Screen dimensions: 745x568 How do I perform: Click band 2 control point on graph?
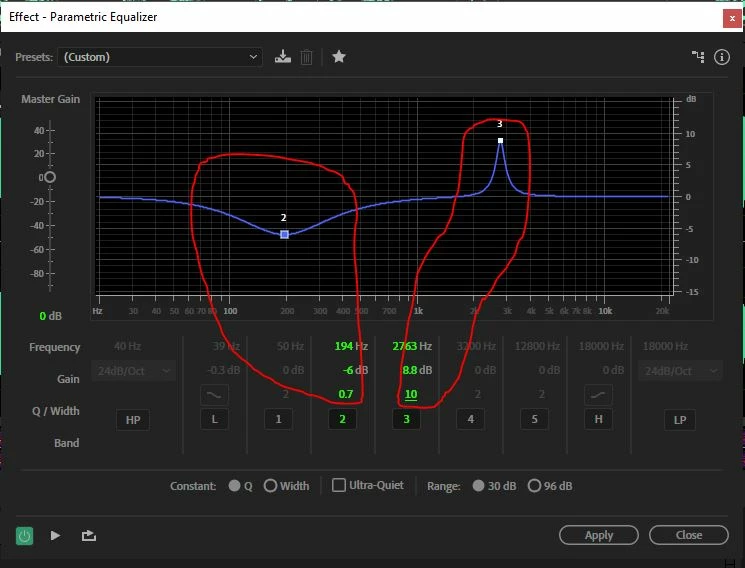(285, 234)
